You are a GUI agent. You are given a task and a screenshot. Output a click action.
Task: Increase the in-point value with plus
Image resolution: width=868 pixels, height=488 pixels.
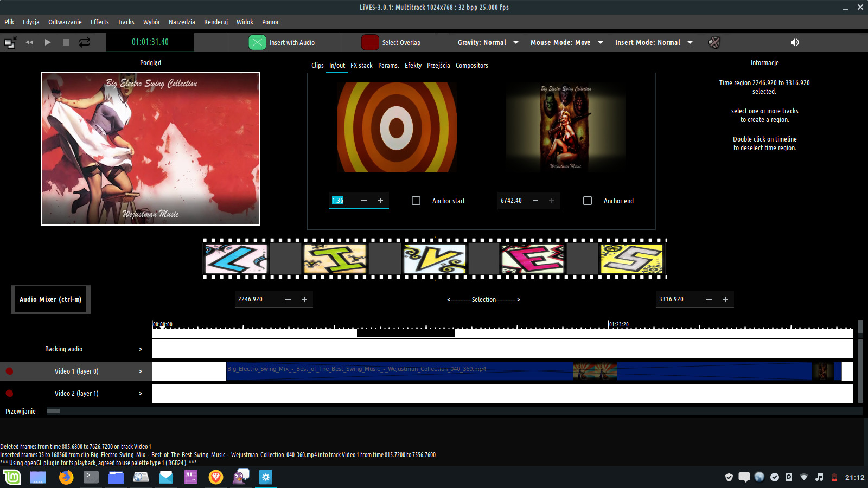(x=380, y=201)
